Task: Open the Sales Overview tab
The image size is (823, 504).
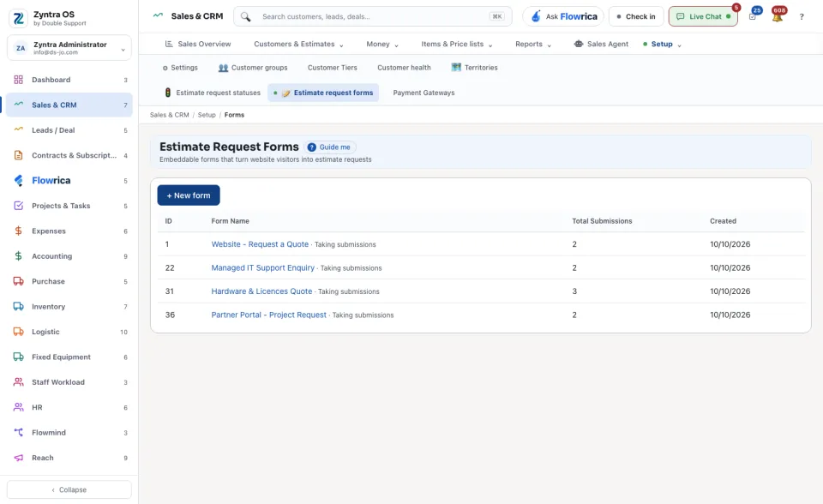Action: pyautogui.click(x=198, y=44)
